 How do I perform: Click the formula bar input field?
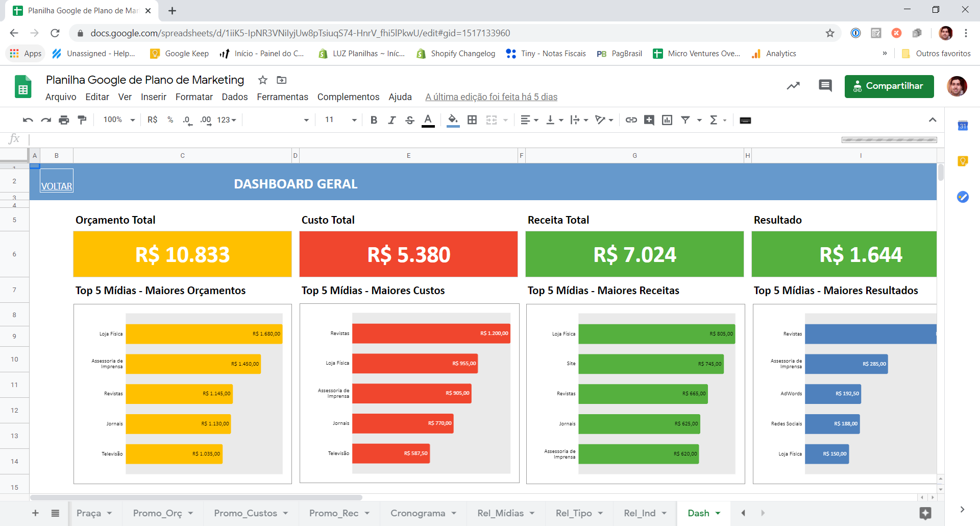pyautogui.click(x=408, y=139)
